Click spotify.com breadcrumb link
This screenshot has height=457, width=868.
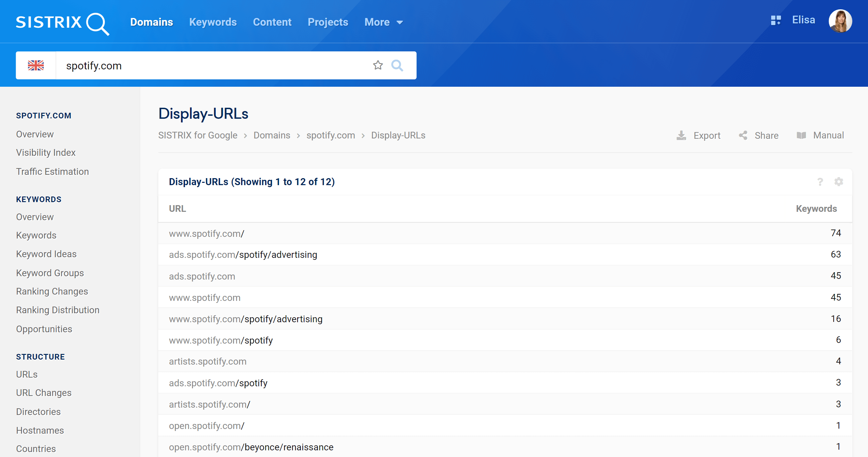[331, 135]
